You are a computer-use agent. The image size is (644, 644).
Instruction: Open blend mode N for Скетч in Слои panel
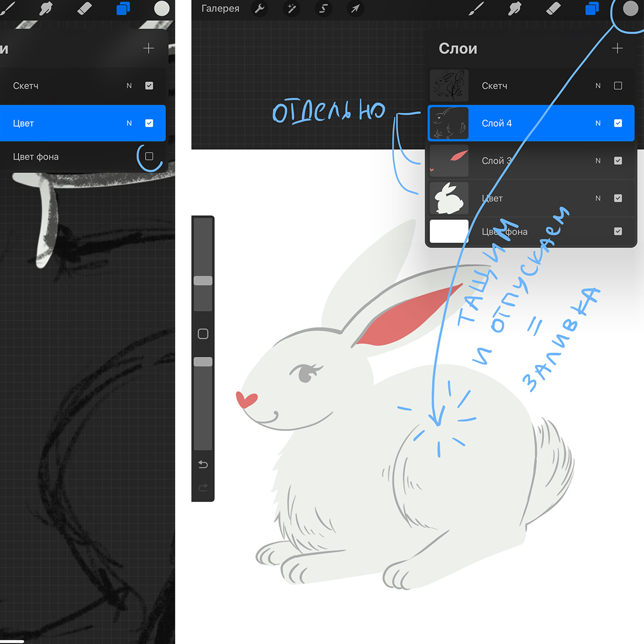pyautogui.click(x=598, y=86)
